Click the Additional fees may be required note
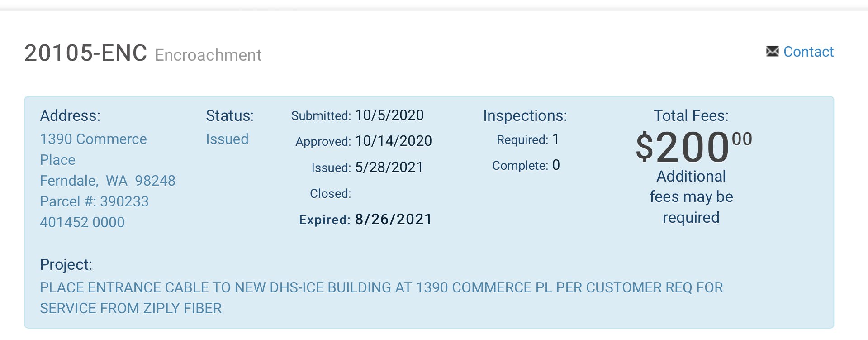This screenshot has width=868, height=340. (x=691, y=197)
